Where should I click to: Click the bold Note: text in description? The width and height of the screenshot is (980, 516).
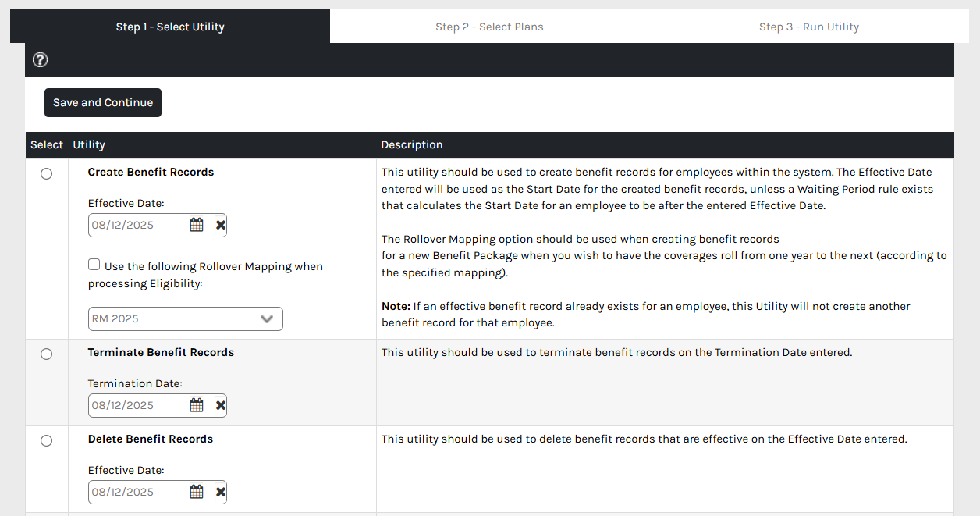click(x=396, y=306)
